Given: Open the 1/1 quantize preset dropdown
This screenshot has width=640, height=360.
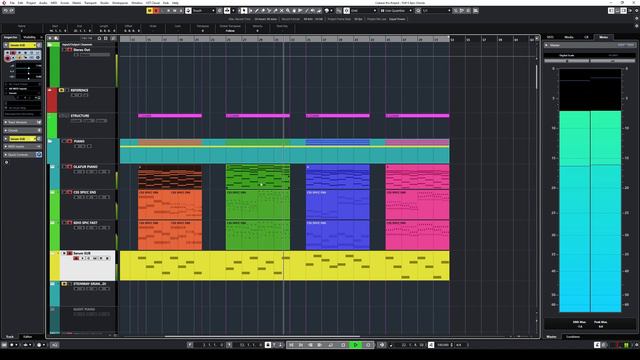Looking at the screenshot, I should point(436,11).
